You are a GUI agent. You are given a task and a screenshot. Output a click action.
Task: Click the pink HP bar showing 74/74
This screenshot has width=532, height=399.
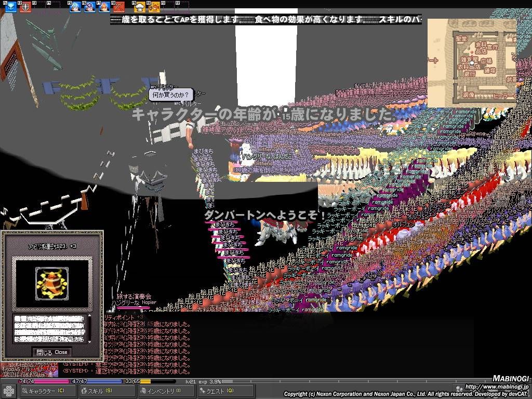point(44,381)
